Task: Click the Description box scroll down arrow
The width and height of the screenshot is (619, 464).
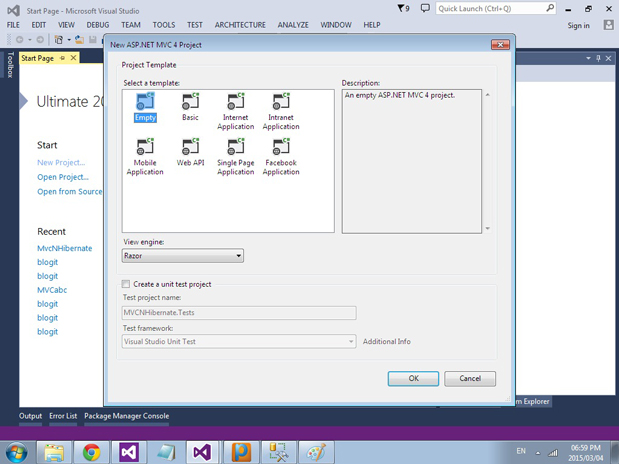Action: pos(488,228)
